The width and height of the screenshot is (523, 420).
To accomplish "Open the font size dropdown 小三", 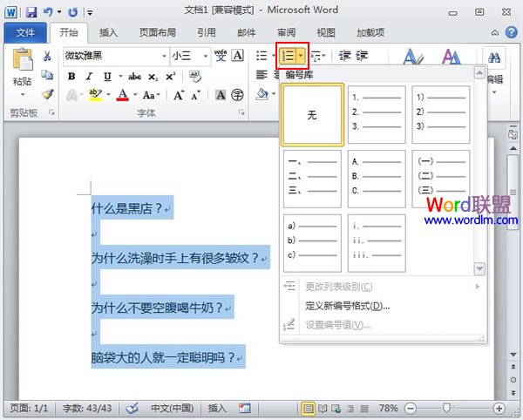I will click(206, 56).
